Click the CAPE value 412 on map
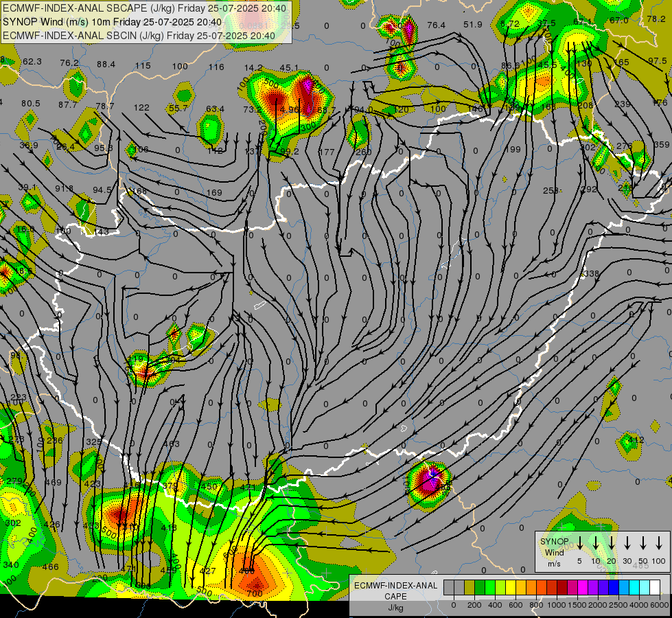 click(x=636, y=439)
